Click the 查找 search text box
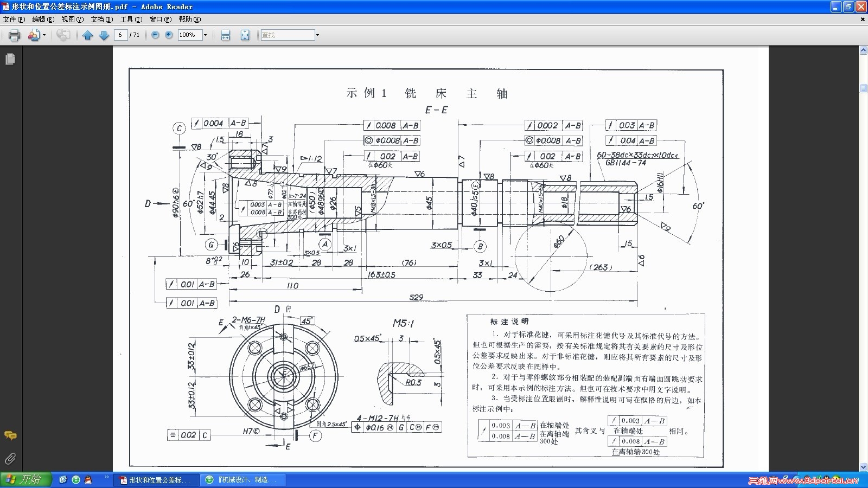This screenshot has height=488, width=868. (x=288, y=35)
